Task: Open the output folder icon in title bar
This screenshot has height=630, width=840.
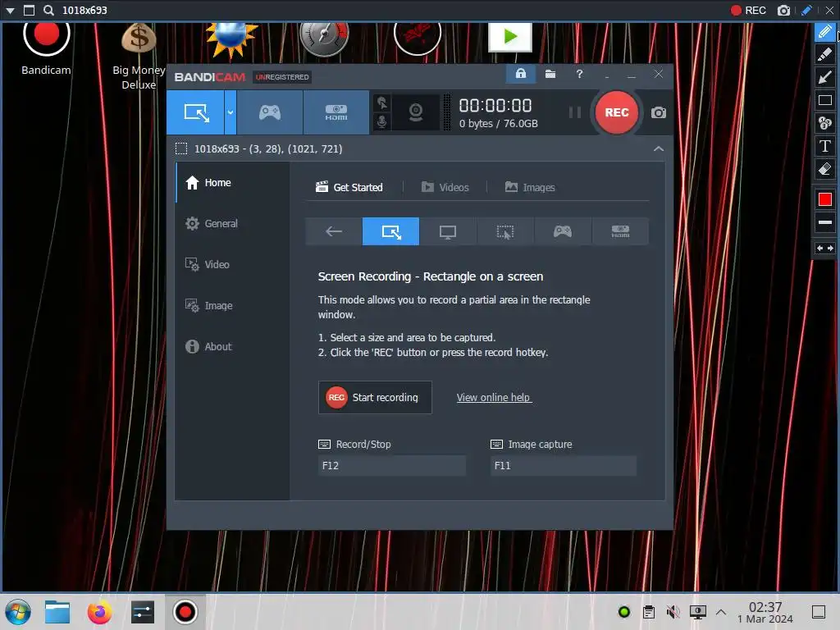Action: 550,74
